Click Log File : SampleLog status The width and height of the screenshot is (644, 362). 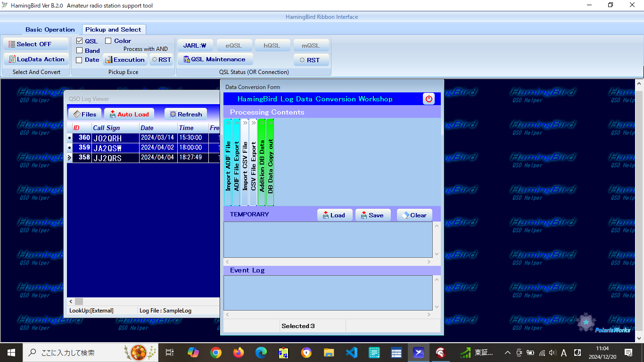point(165,311)
